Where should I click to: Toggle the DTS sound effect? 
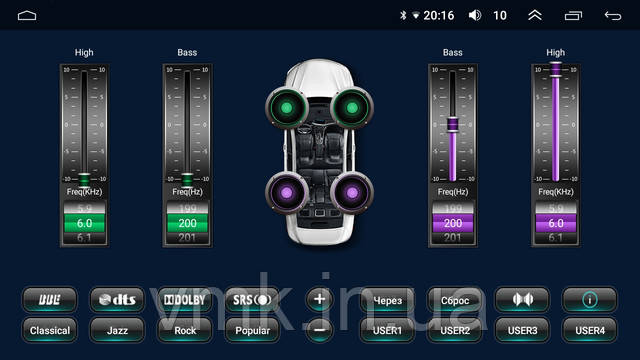pos(117,300)
